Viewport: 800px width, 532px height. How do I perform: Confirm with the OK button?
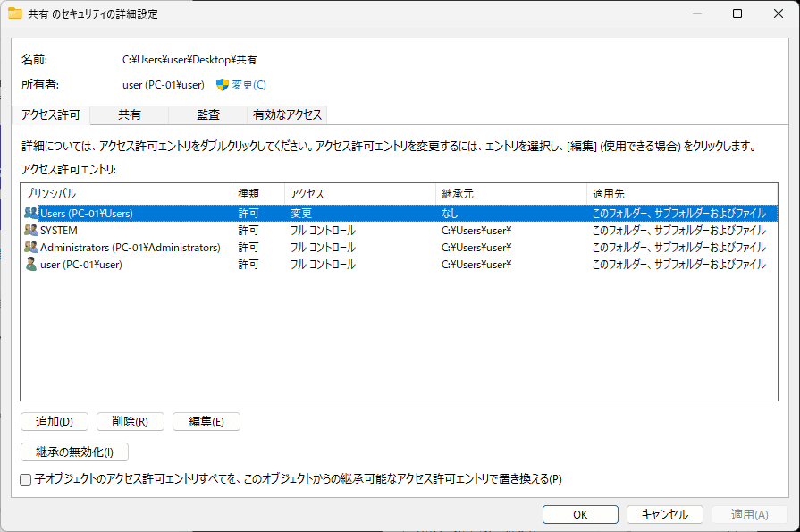580,514
